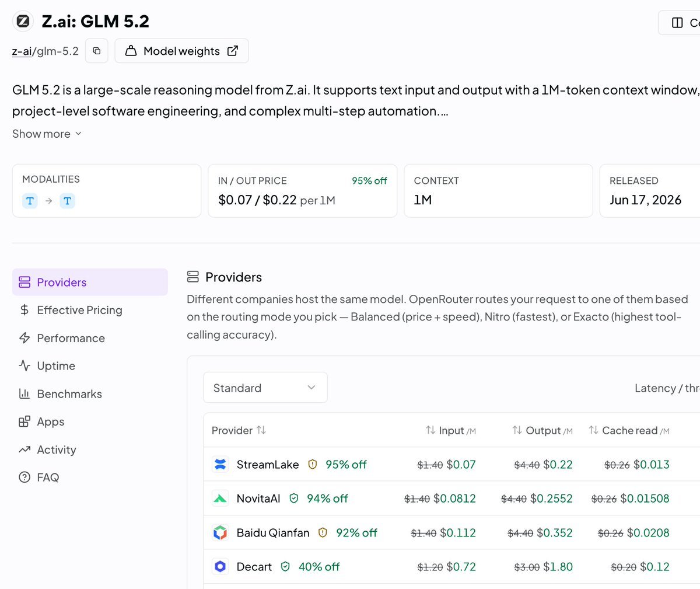Screen dimensions: 700x589
Task: Open the Baidu Qianfan provider name
Action: click(273, 533)
